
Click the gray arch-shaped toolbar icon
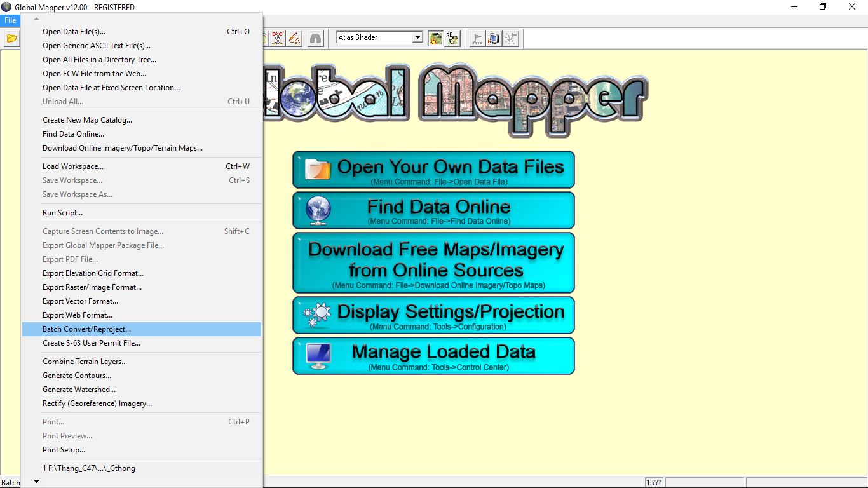(315, 38)
